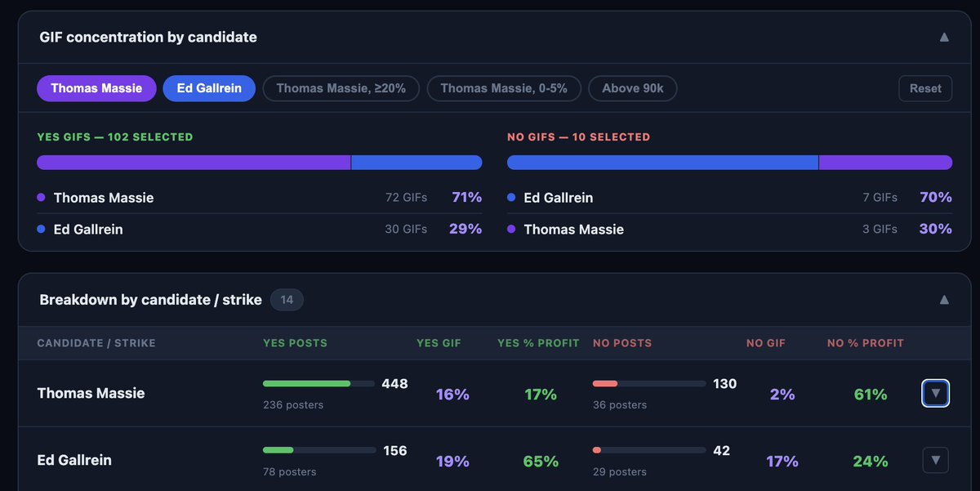Screen dimensions: 980x491
Task: Click the 36 posters label
Action: [620, 404]
